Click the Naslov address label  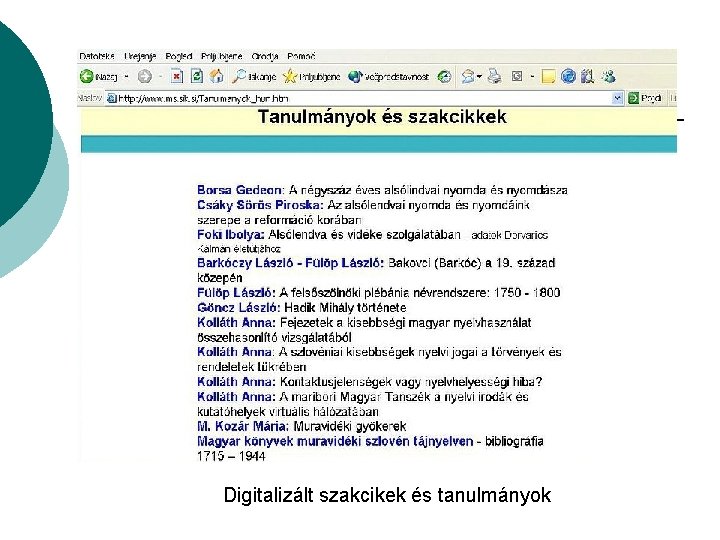(x=89, y=98)
